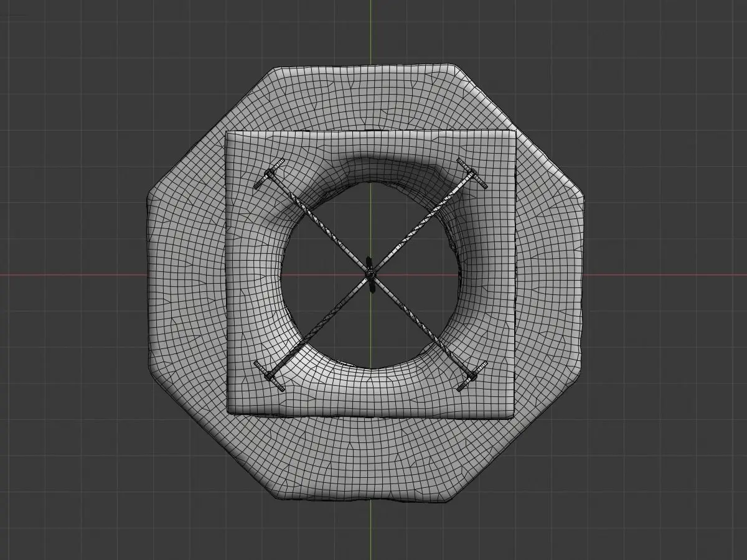Select the top-left T-shaped rod end

click(x=270, y=174)
